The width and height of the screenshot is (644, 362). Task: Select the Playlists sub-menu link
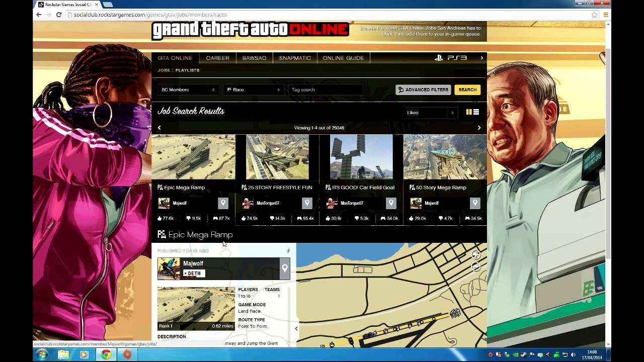tap(187, 70)
